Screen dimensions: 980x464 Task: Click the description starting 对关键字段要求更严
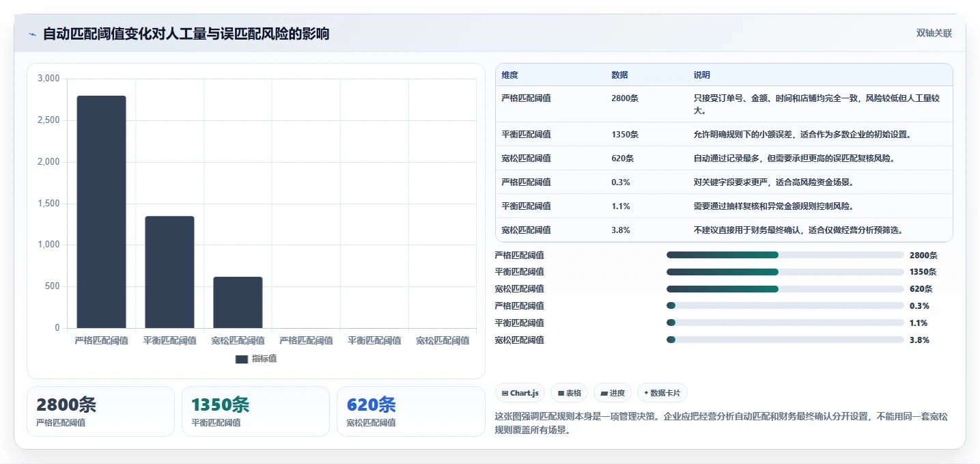pyautogui.click(x=774, y=182)
